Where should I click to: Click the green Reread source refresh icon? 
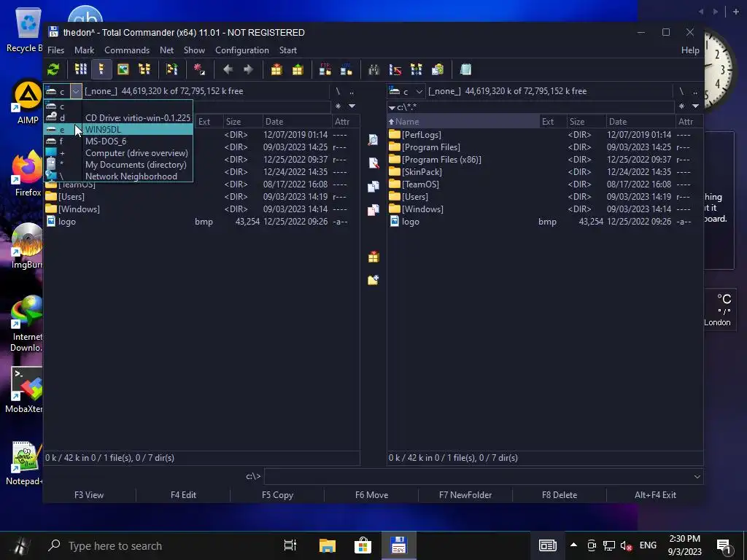pyautogui.click(x=53, y=69)
